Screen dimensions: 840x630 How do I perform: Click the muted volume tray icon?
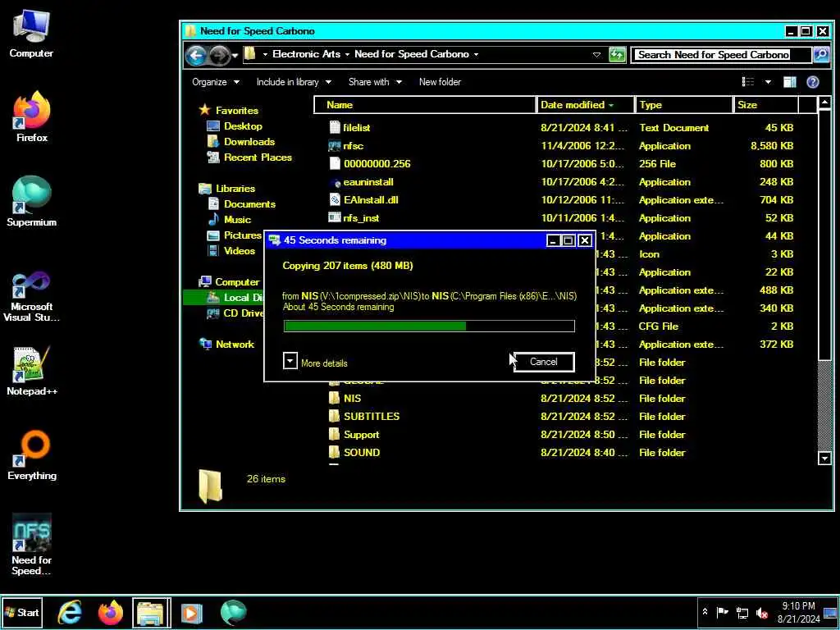(762, 613)
